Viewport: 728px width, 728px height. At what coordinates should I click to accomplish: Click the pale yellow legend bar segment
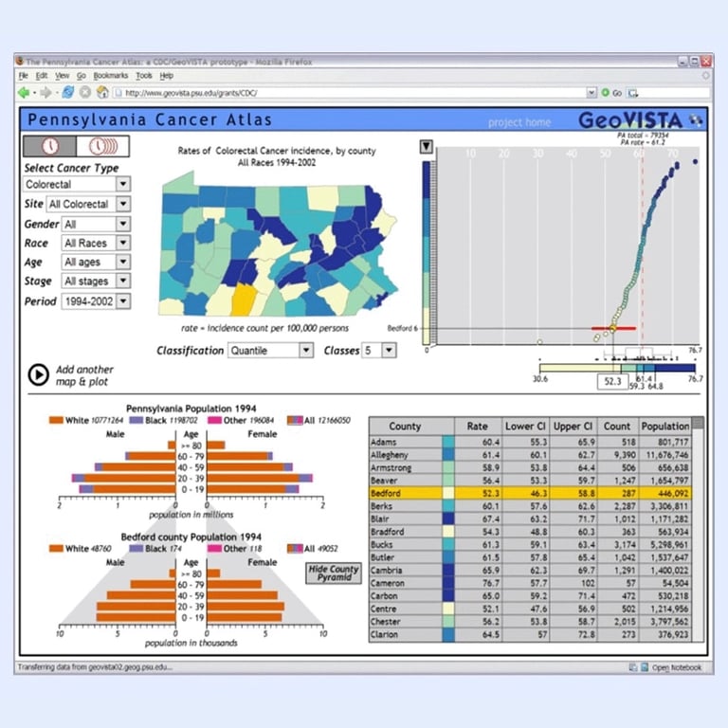pyautogui.click(x=580, y=368)
